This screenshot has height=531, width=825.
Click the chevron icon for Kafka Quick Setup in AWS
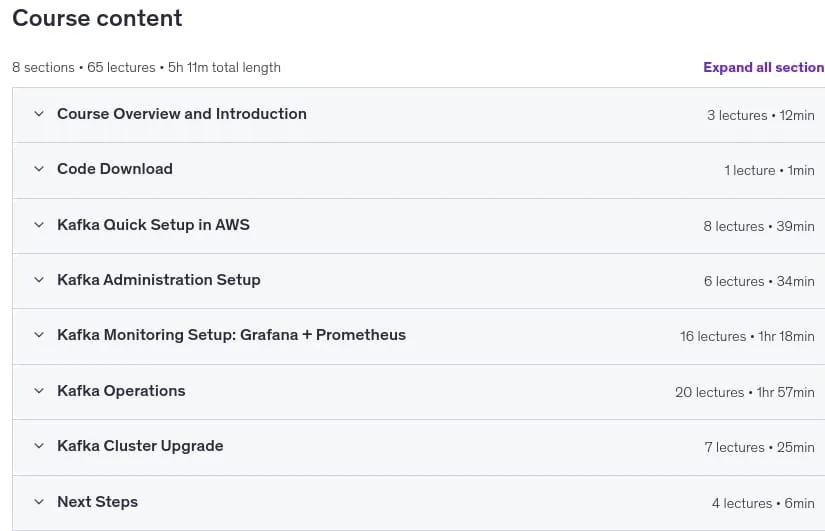(39, 225)
